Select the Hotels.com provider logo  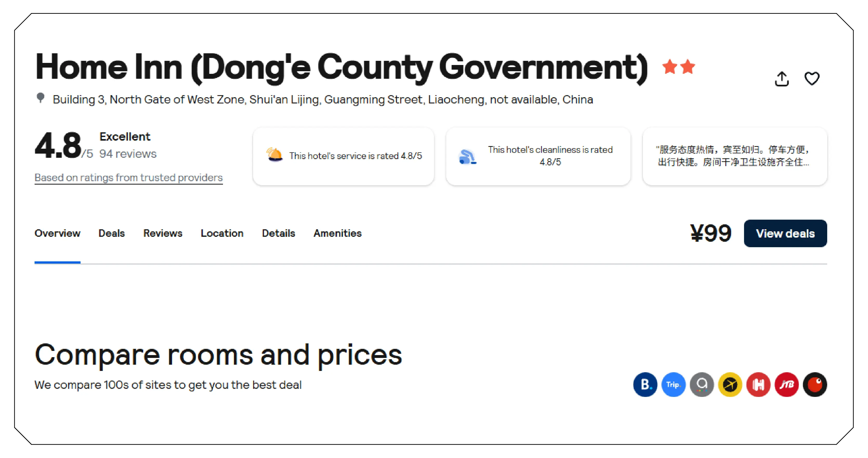[758, 384]
